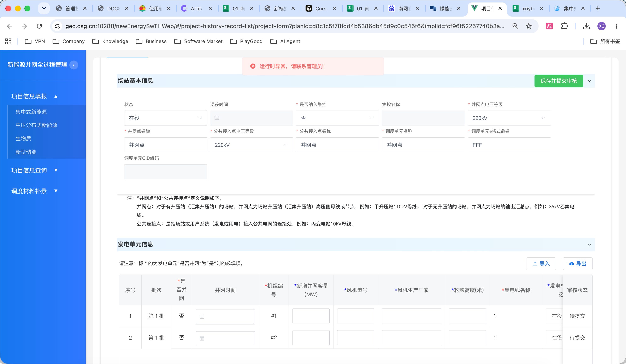
Task: Open the 并网点电压等级 dropdown
Action: 509,118
